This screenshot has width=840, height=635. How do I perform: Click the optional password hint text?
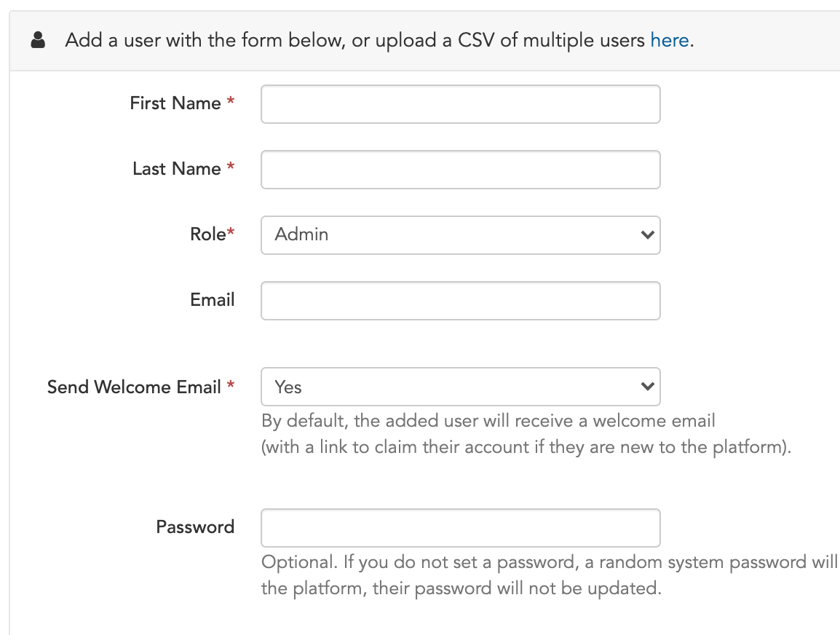point(550,575)
